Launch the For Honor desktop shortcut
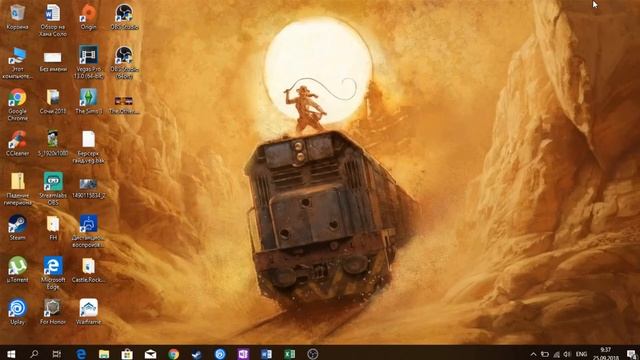Screen dimensions: 640x360 [53, 311]
